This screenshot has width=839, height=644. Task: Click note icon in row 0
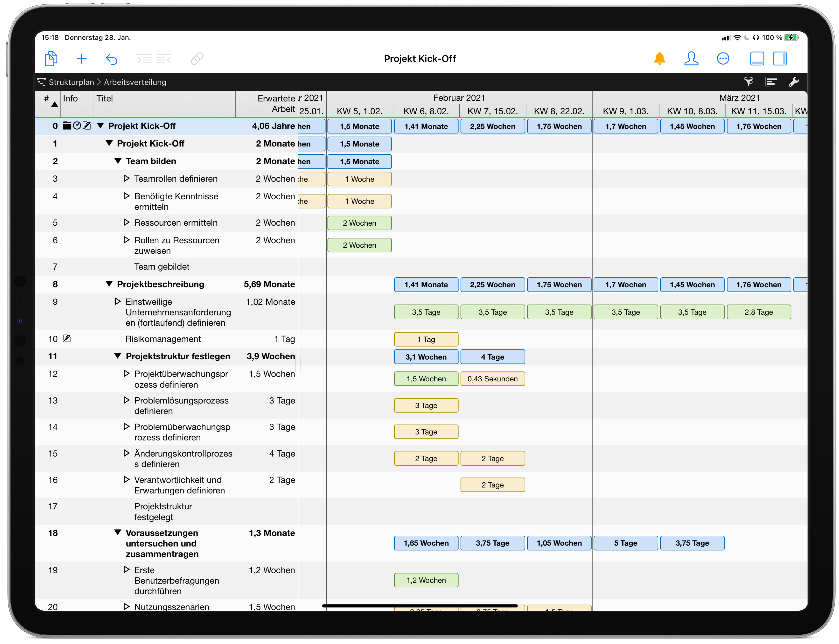tap(87, 126)
